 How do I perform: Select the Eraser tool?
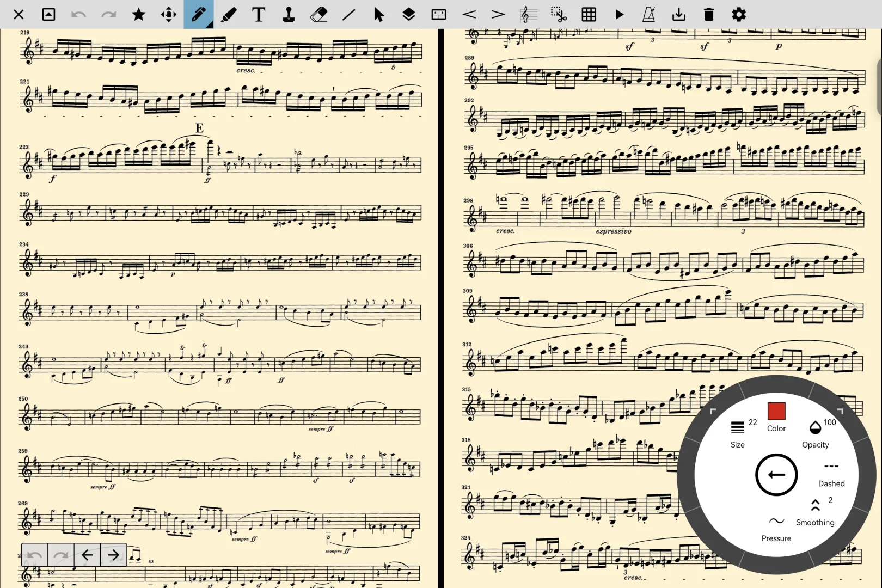318,15
